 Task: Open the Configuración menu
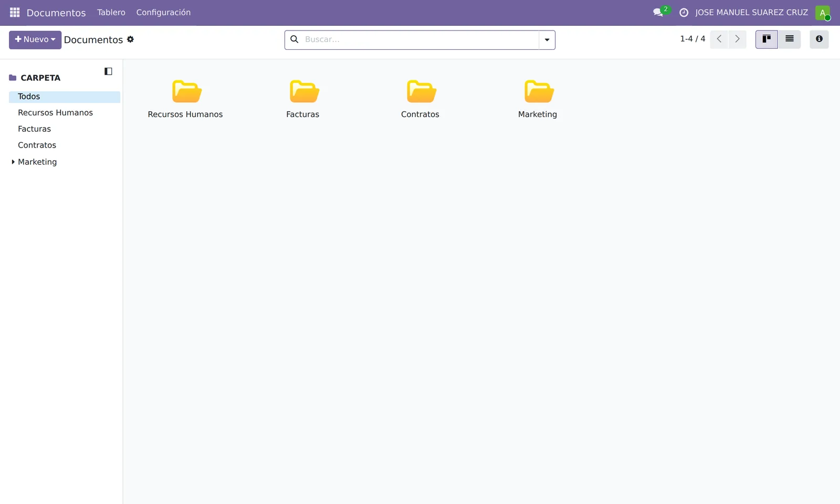click(163, 13)
